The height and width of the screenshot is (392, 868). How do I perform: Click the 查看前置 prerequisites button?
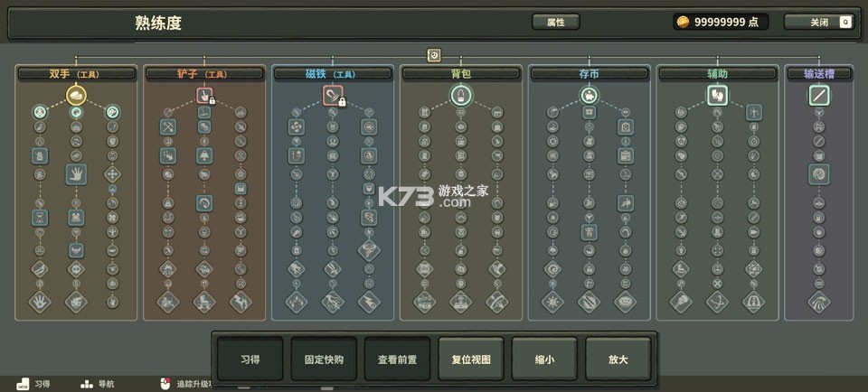click(397, 359)
